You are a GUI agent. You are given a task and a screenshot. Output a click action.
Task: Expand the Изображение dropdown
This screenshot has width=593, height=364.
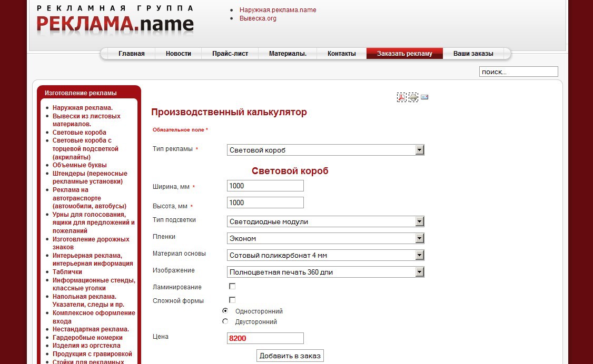point(325,272)
